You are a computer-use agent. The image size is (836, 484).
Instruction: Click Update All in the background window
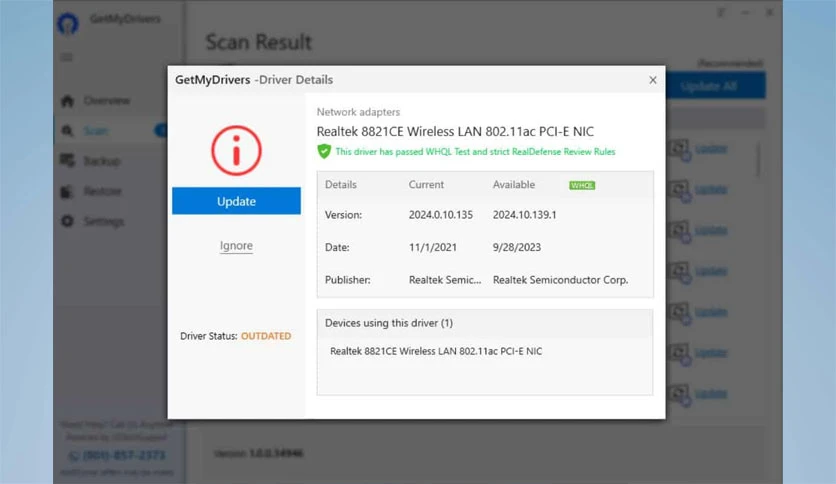pyautogui.click(x=709, y=86)
